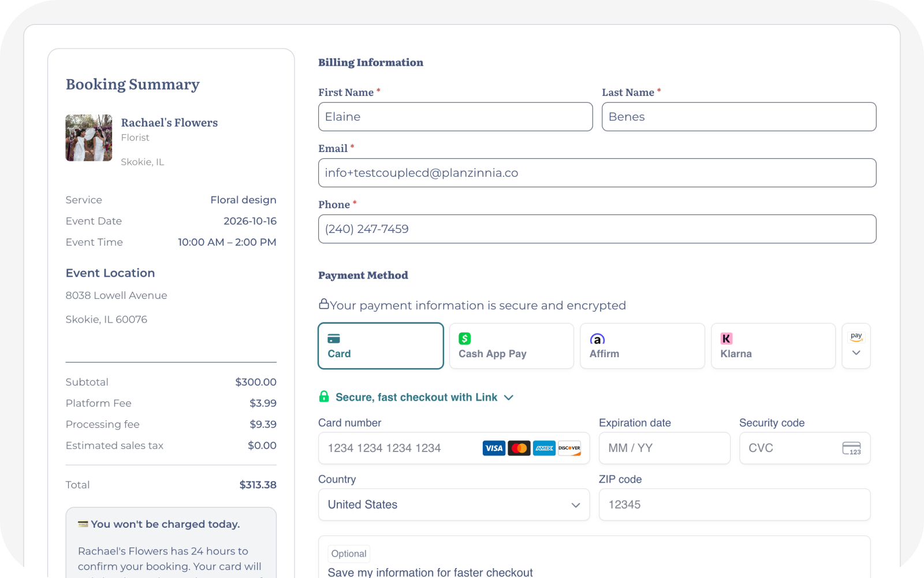The image size is (924, 578).
Task: Click the event date 2026-10-16
Action: click(x=250, y=221)
